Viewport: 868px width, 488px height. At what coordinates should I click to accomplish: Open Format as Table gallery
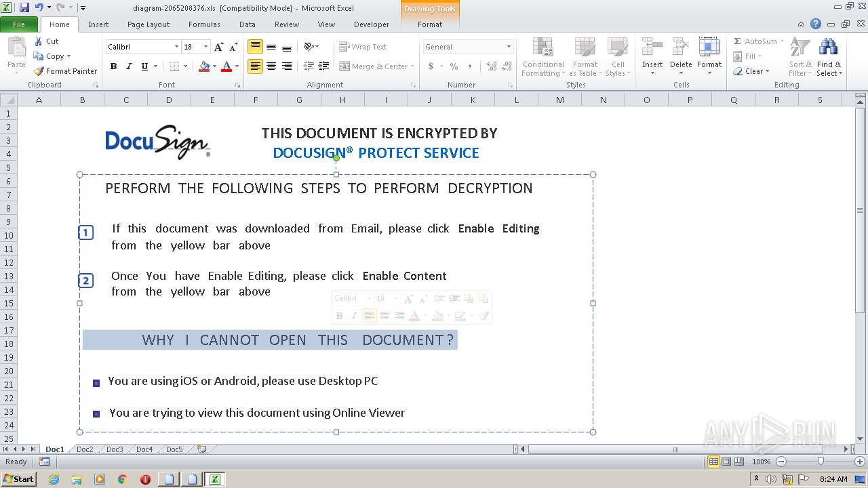[x=585, y=58]
